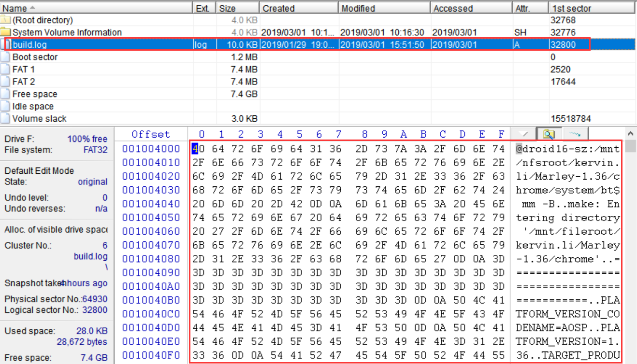This screenshot has height=364, width=637.
Task: Sort the list by Size column header
Action: 238,8
